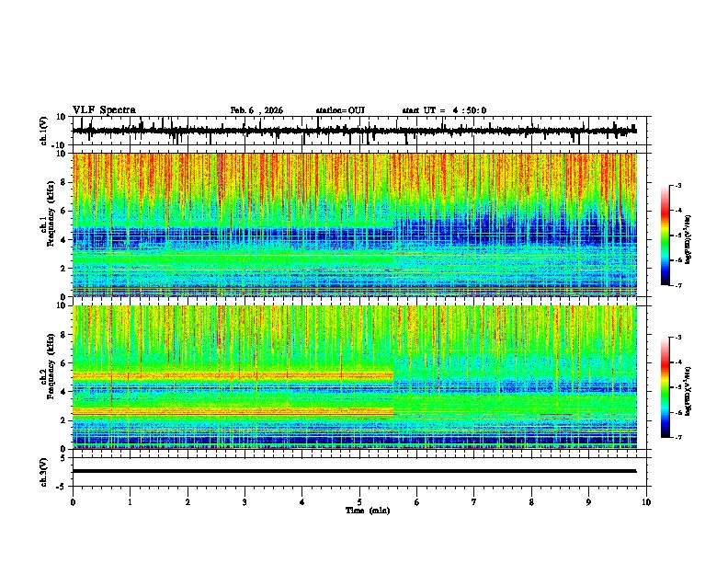This screenshot has height=563, width=728.
Task: Click the "-3" label atop ch.1 color bar
Action: [x=677, y=185]
